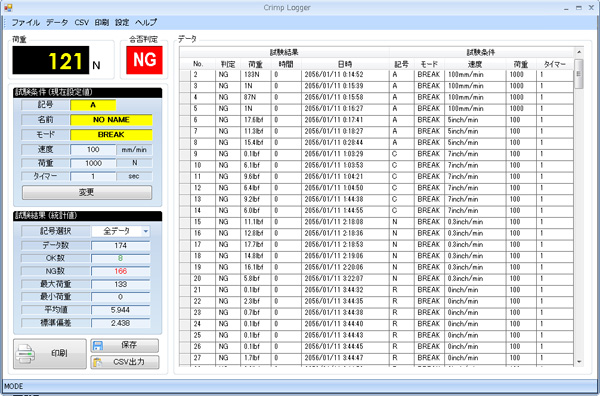Viewport: 600px width, 396px height.
Task: Click date cell 2056/01/11 1:04:50
Action: pos(345,188)
